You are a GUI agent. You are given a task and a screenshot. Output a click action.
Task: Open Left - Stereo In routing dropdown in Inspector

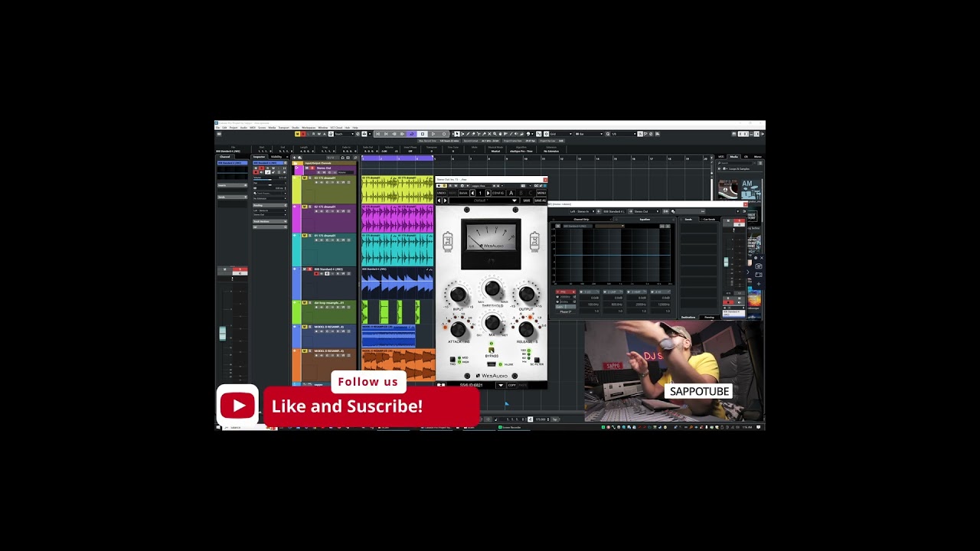coord(270,210)
